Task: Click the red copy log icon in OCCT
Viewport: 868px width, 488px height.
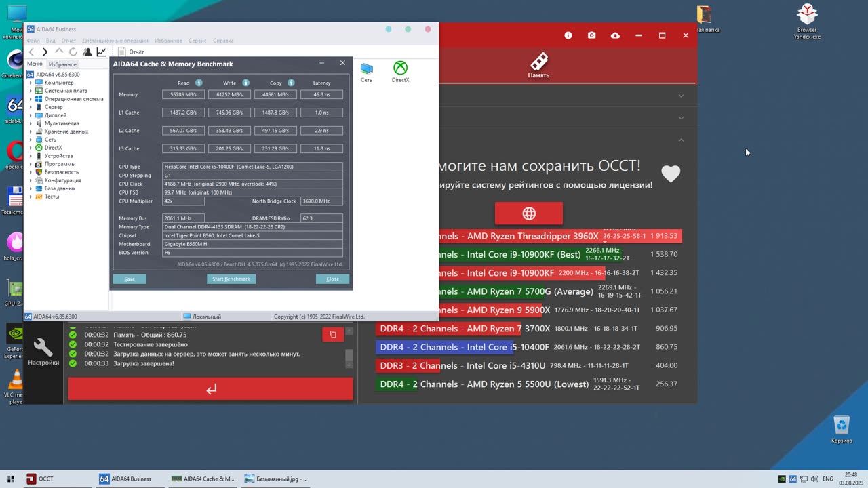Action: tap(333, 334)
